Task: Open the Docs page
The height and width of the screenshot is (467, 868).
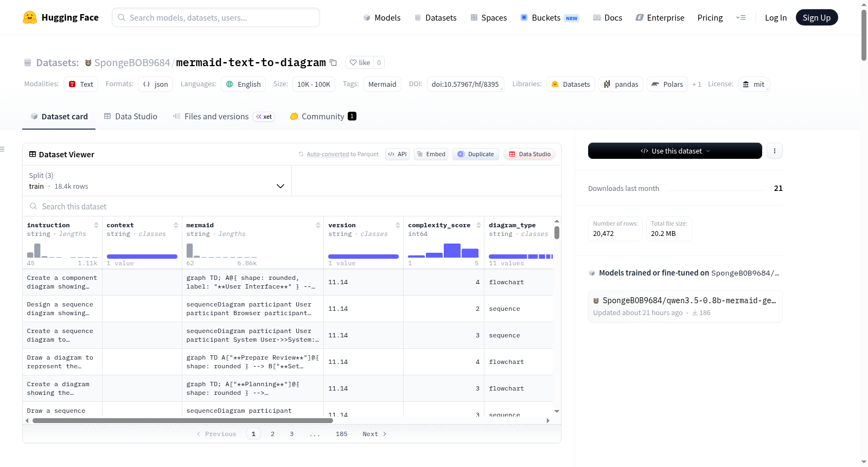Action: click(608, 18)
